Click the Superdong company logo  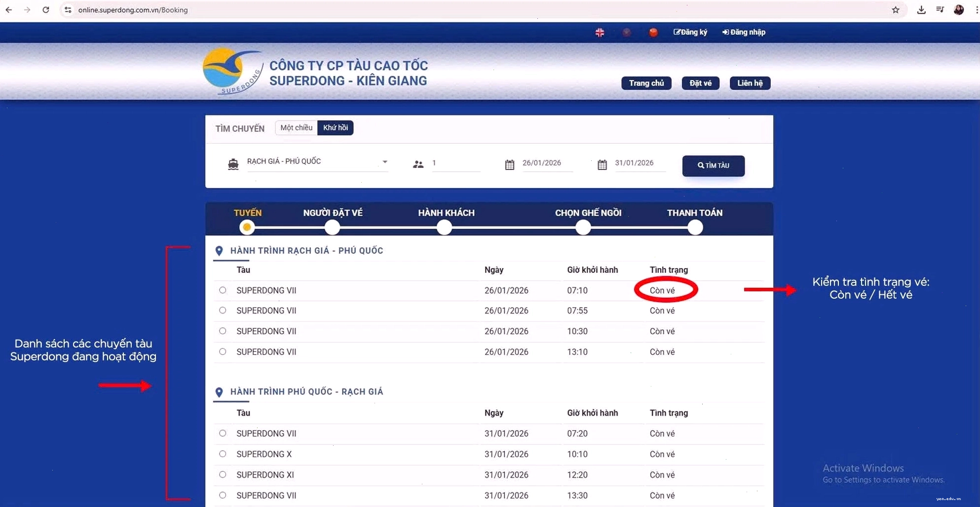232,71
